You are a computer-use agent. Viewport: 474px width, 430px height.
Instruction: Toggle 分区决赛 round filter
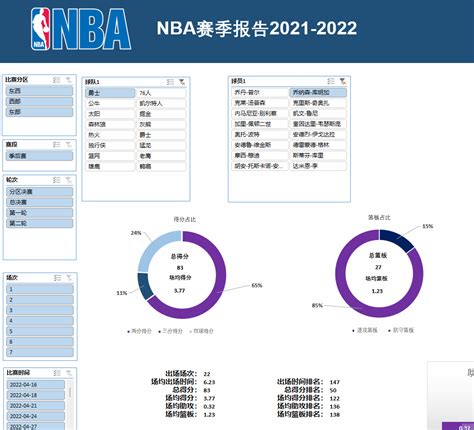[39, 192]
